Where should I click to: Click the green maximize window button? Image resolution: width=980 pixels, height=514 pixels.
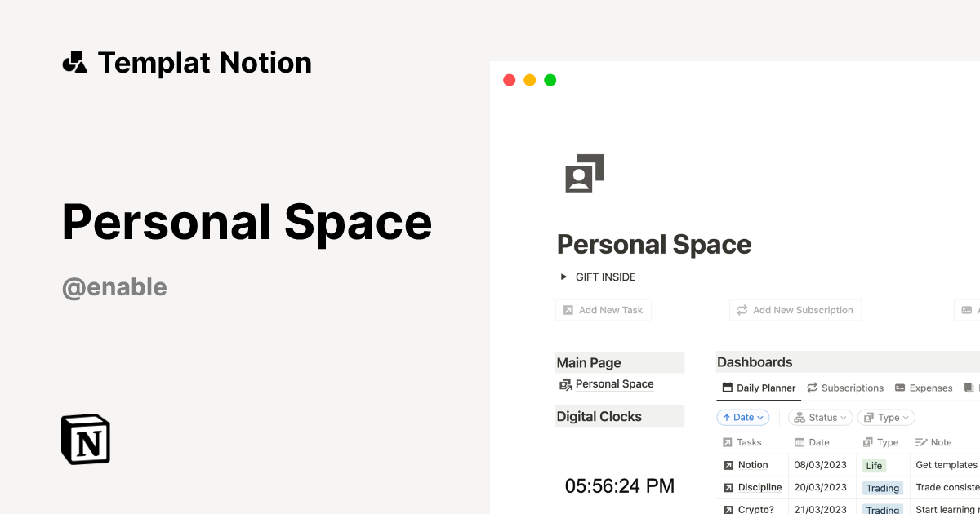[550, 80]
